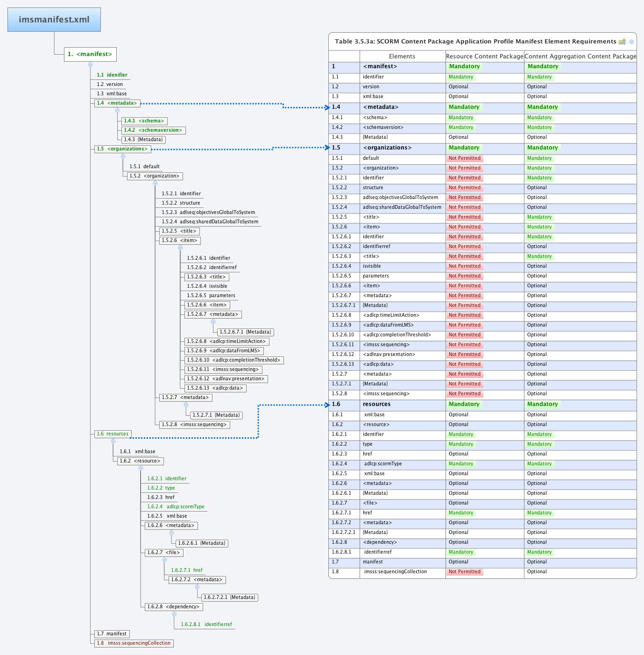Select the 1.5 <organizations> tree node

123,149
